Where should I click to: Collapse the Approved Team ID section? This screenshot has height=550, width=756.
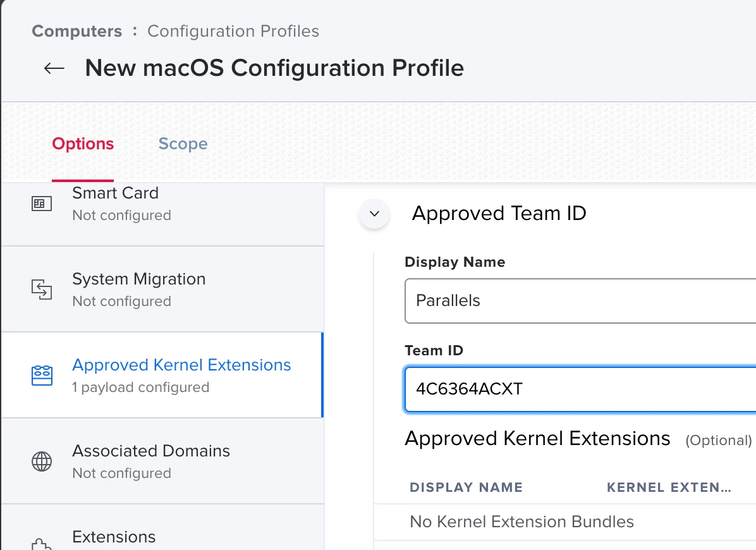(x=374, y=214)
